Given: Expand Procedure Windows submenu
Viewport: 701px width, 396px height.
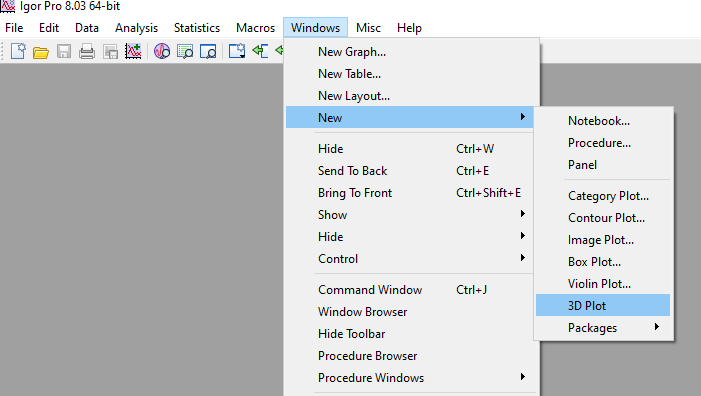Looking at the screenshot, I should click(409, 378).
